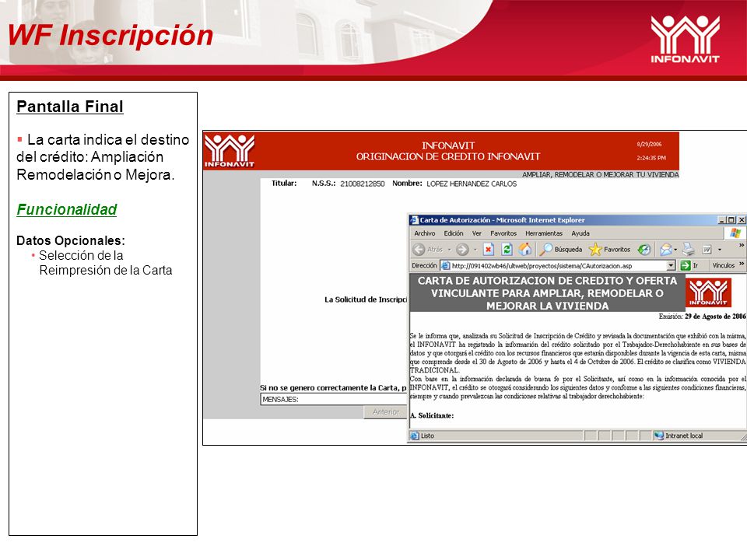Image resolution: width=747 pixels, height=560 pixels.
Task: Open the Archivo menu
Action: point(425,233)
